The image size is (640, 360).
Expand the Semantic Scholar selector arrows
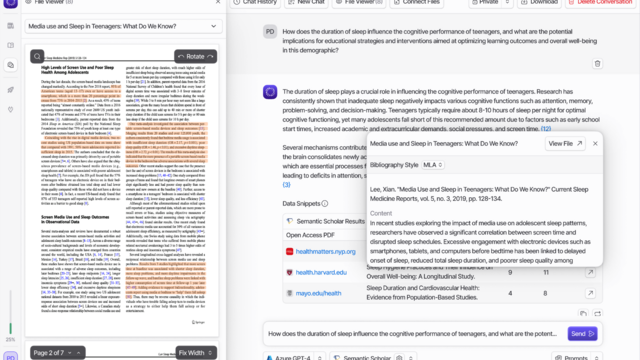[x=411, y=358]
